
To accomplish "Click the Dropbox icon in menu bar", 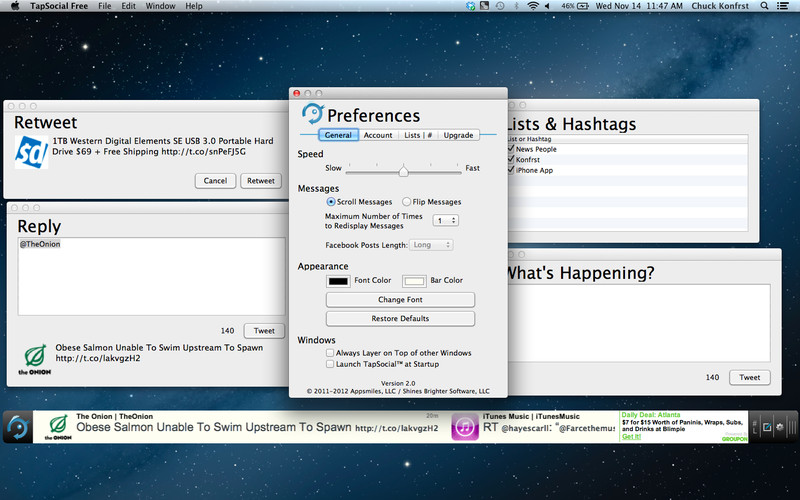I will click(470, 6).
